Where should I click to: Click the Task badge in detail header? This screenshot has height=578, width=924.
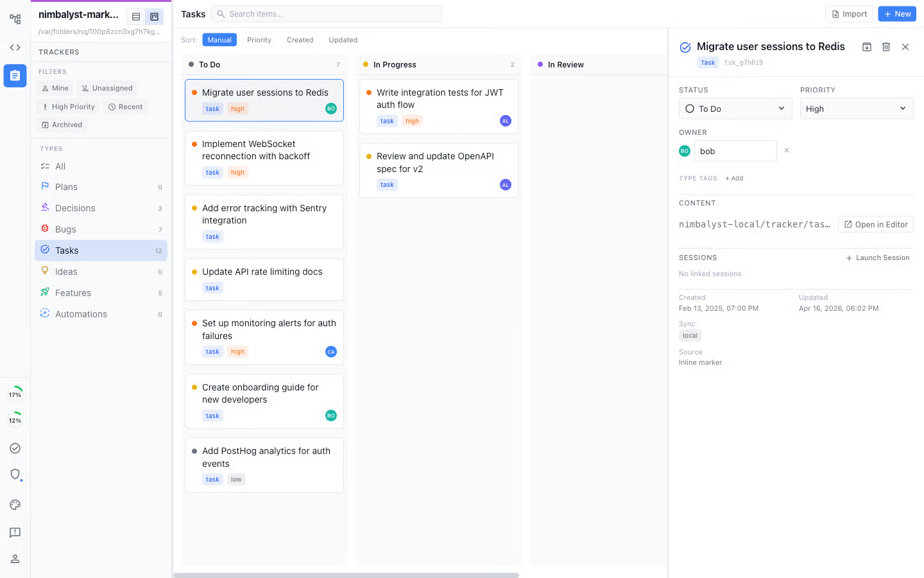click(x=708, y=62)
